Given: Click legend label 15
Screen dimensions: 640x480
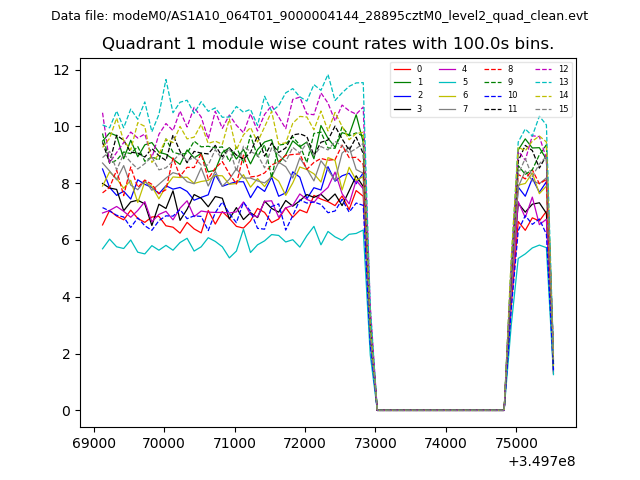Looking at the screenshot, I should pos(563,108).
